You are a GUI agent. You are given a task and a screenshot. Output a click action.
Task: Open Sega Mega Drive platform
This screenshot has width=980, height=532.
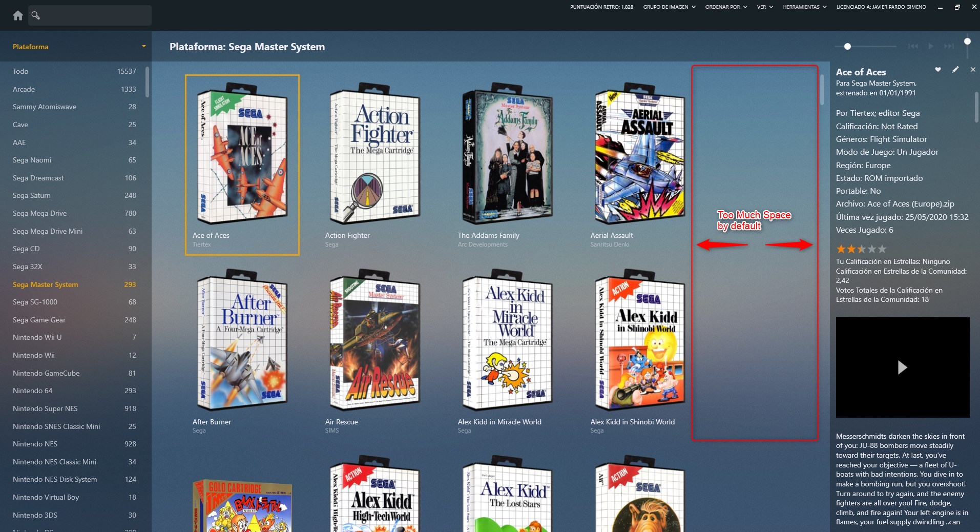[74, 213]
